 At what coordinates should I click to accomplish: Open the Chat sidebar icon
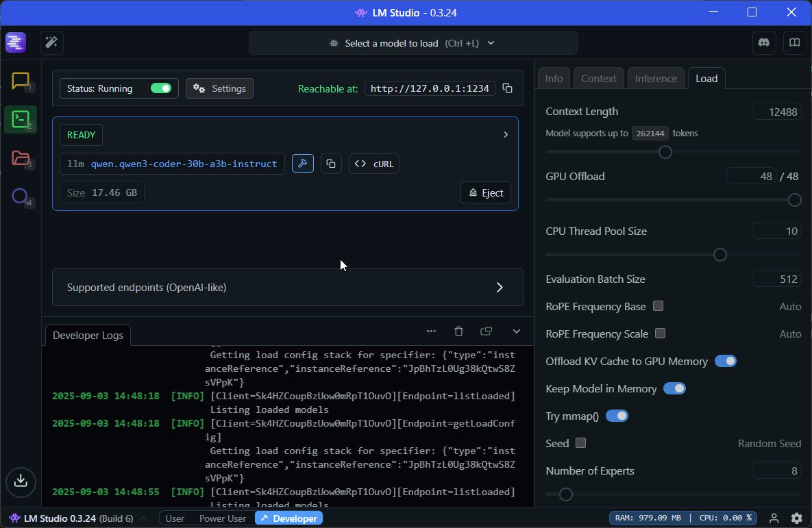(21, 81)
